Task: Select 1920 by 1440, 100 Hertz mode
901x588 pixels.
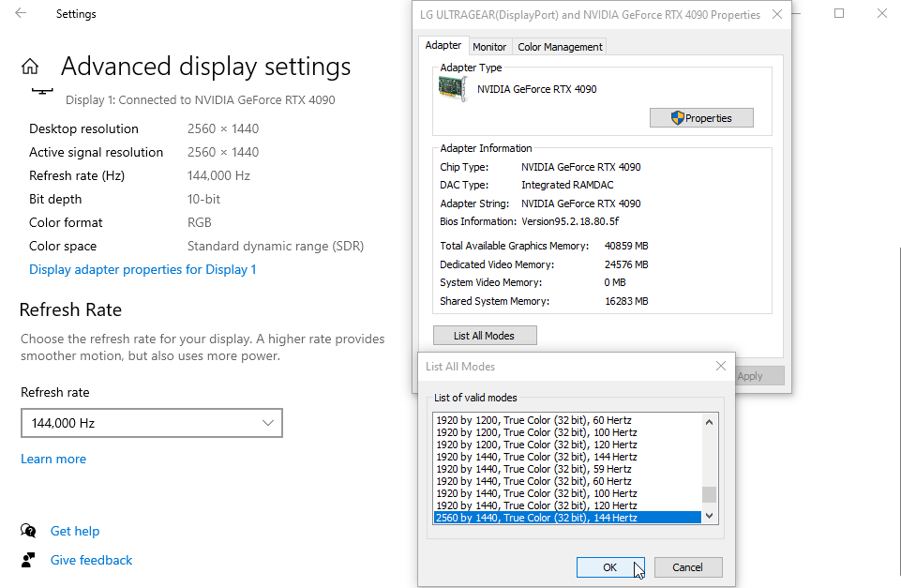Action: (567, 493)
